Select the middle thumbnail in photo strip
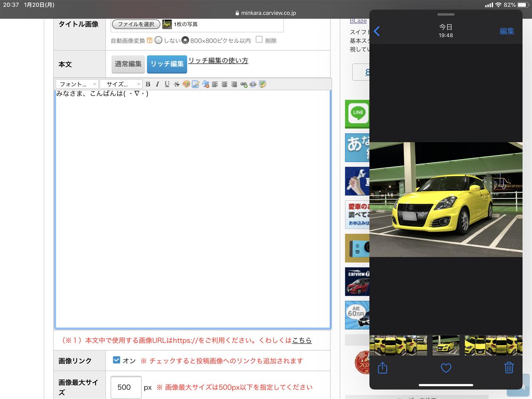Viewport: 532px width, 399px height. click(446, 345)
